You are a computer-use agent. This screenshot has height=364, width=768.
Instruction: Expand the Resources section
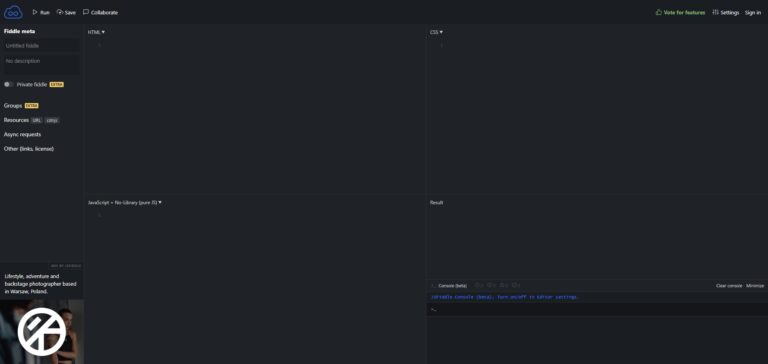click(x=16, y=120)
